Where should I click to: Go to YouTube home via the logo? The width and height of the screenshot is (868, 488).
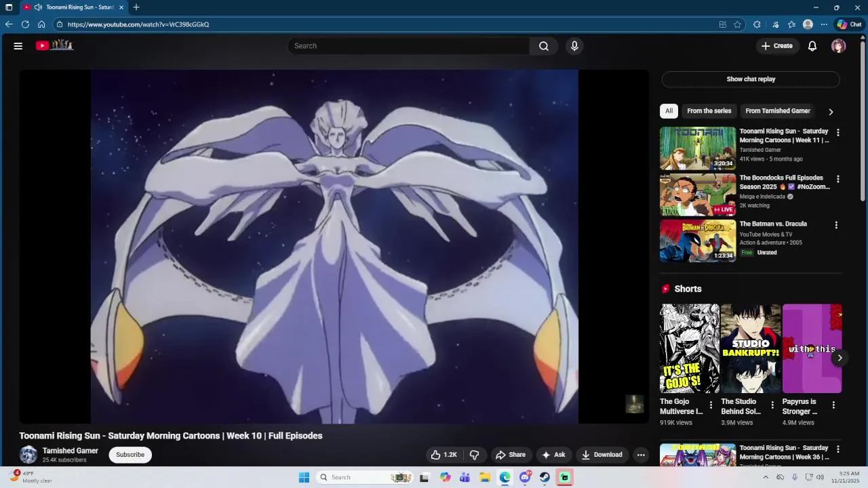pos(54,45)
